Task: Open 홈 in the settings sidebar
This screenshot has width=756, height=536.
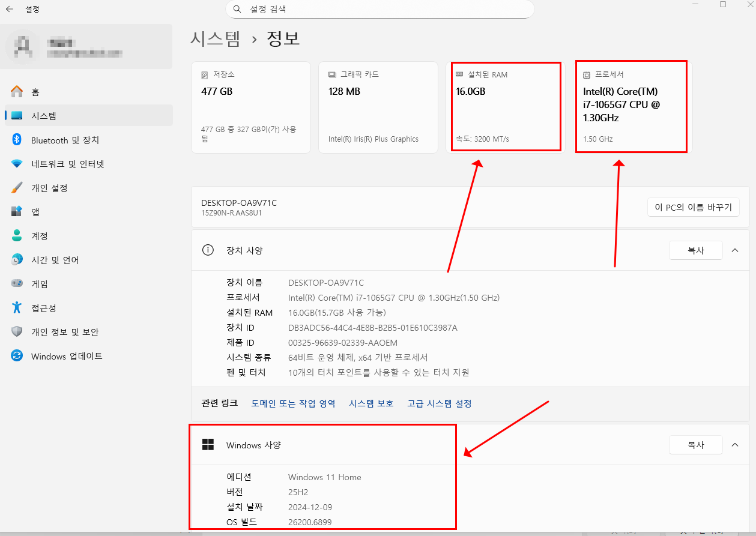Action: (x=89, y=92)
